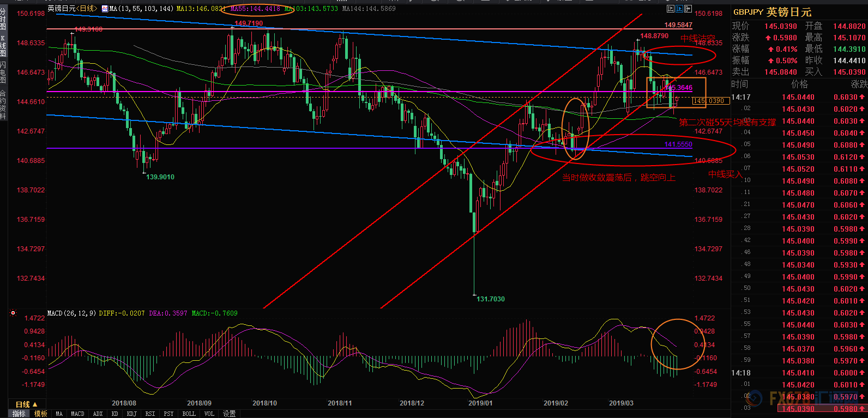
Task: Click the MA144:144.5869 value
Action: coord(369,9)
